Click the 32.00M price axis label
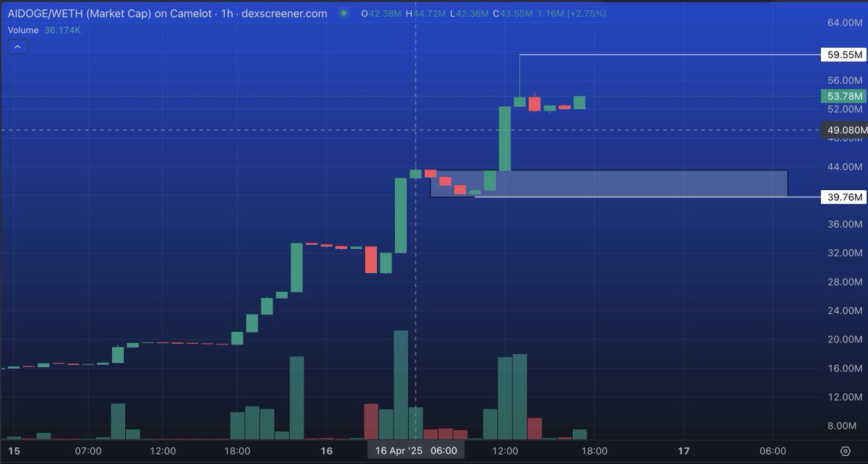Viewport: 868px width, 464px height. pos(843,253)
